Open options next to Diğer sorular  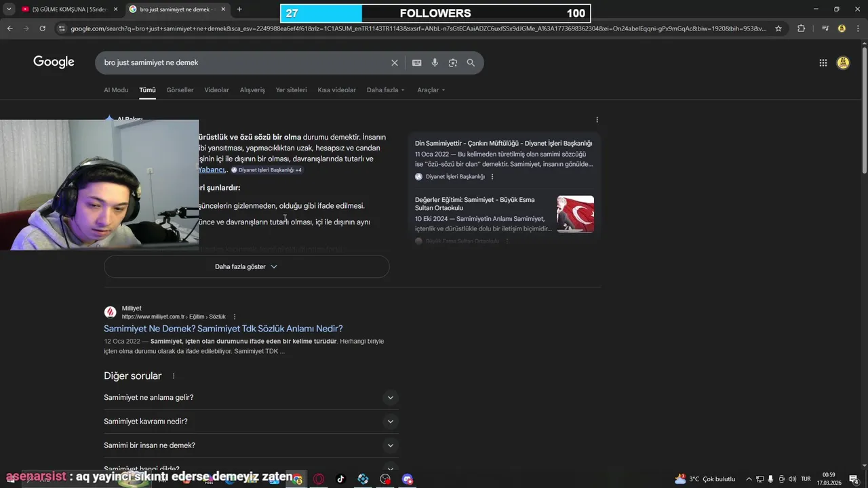click(174, 376)
